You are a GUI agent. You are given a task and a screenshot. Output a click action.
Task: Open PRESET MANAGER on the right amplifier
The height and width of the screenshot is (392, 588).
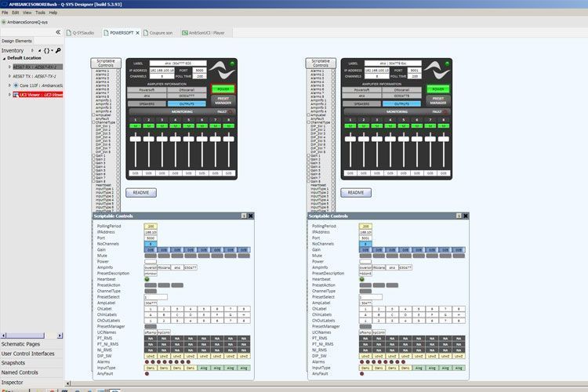pyautogui.click(x=438, y=100)
